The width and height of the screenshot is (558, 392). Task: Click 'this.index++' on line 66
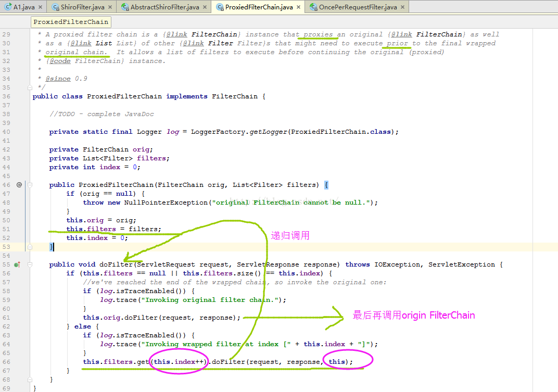tap(179, 362)
